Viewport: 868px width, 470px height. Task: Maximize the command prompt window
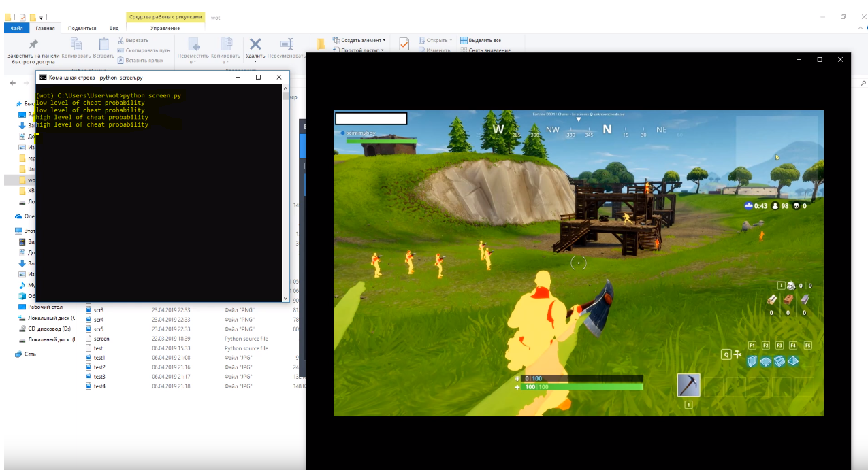259,78
